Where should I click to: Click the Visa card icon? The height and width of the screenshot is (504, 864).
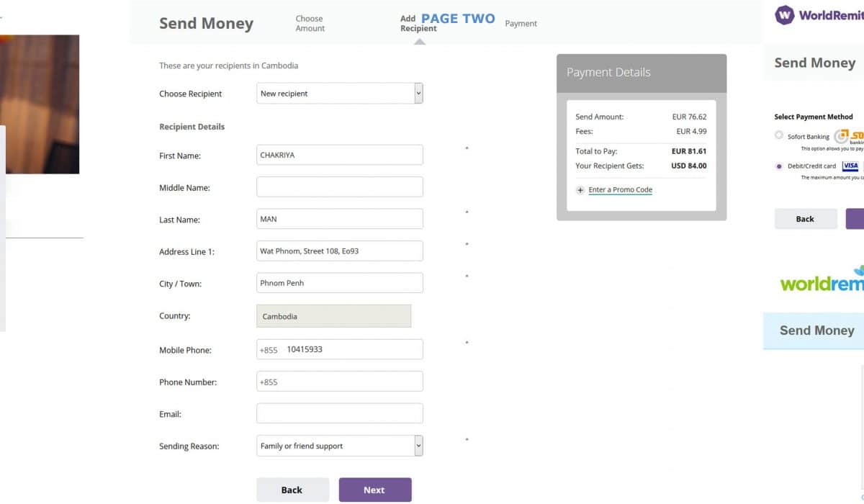(x=850, y=166)
